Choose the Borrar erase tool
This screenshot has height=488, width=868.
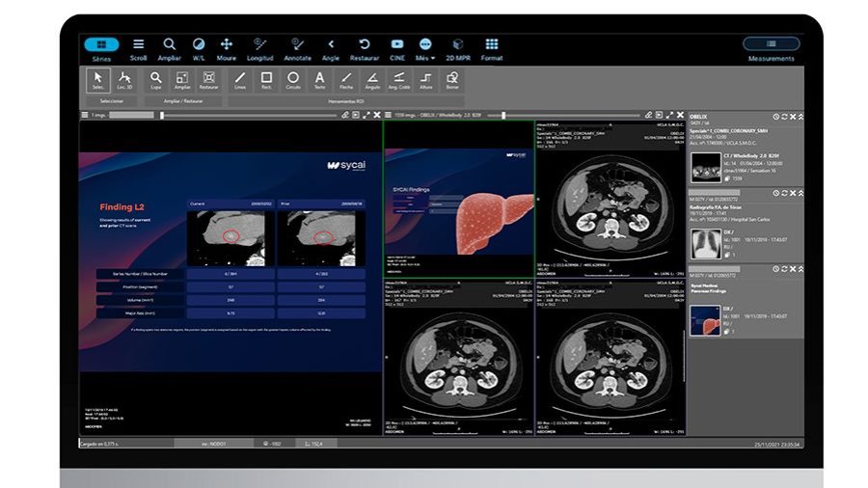(452, 80)
